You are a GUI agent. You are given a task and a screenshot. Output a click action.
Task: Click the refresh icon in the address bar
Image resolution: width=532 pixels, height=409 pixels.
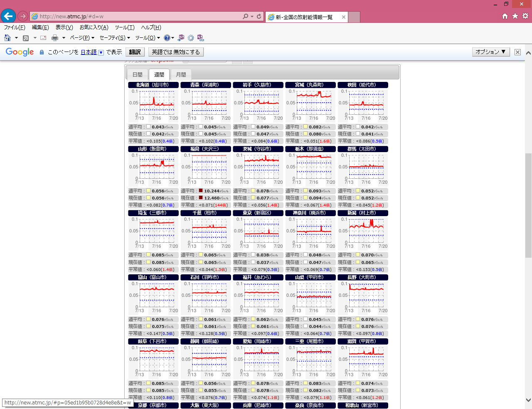[259, 16]
